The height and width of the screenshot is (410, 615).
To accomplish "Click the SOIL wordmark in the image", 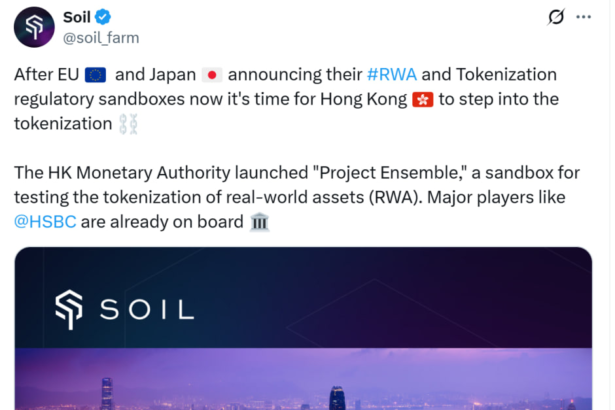I will [146, 308].
